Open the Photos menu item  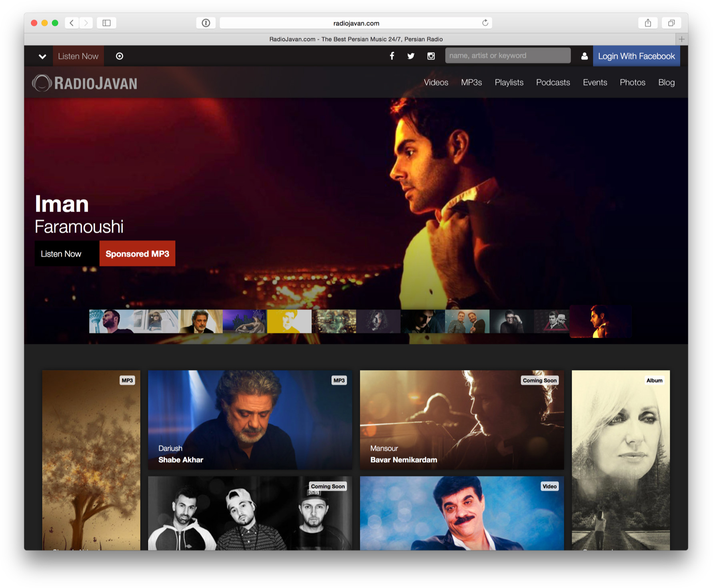pos(633,82)
